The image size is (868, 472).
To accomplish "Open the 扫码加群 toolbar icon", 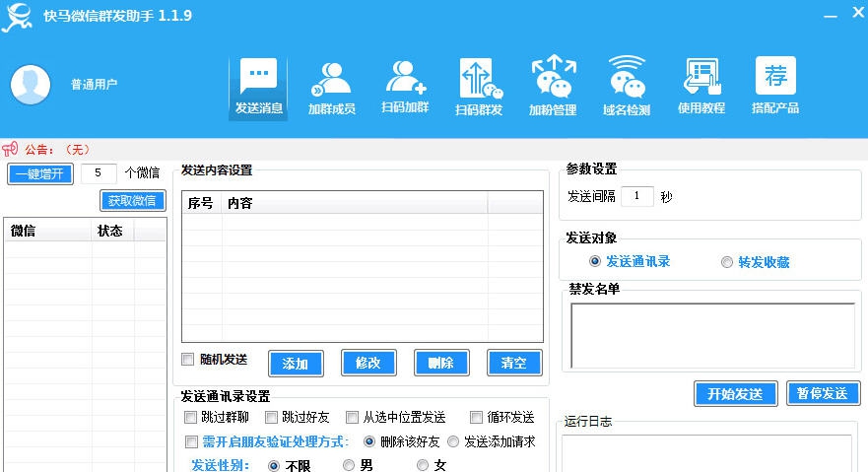I will 405,87.
